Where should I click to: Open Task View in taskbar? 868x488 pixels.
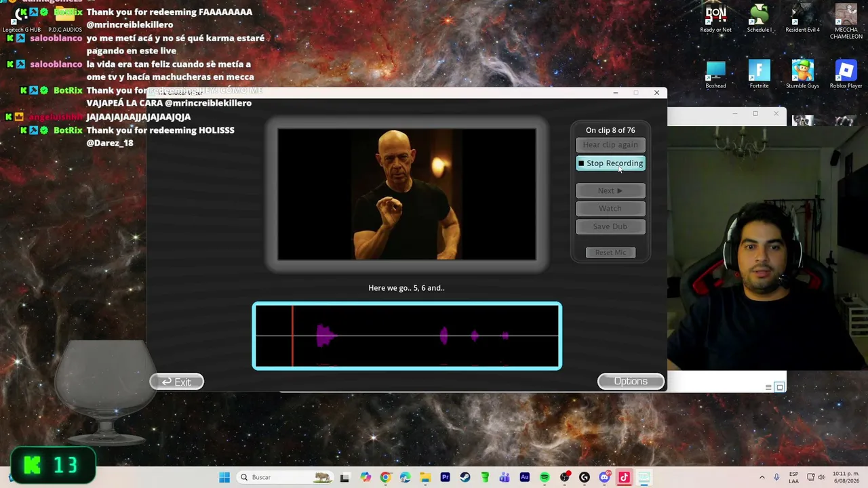coord(344,477)
